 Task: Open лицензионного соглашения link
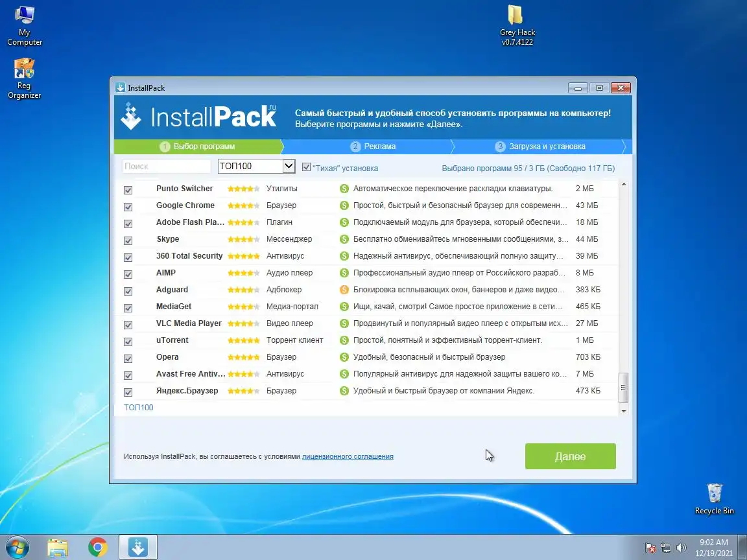coord(348,456)
